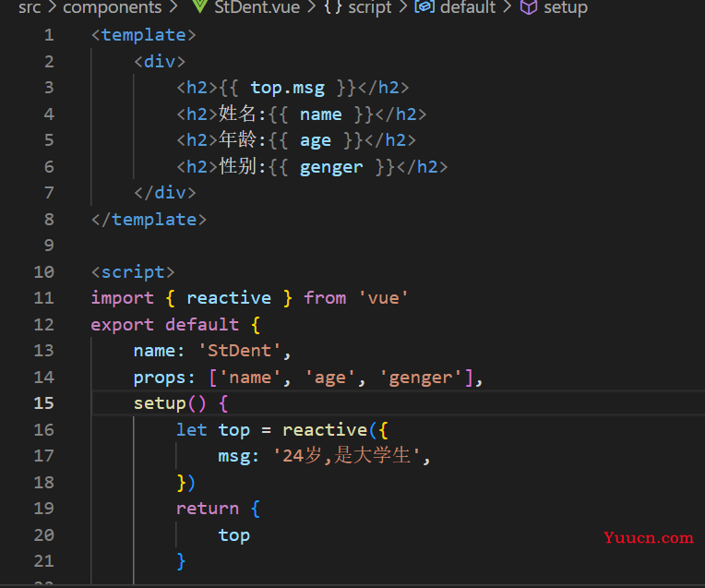This screenshot has width=705, height=588.
Task: Click the 'genger' string in props array
Action: (421, 378)
